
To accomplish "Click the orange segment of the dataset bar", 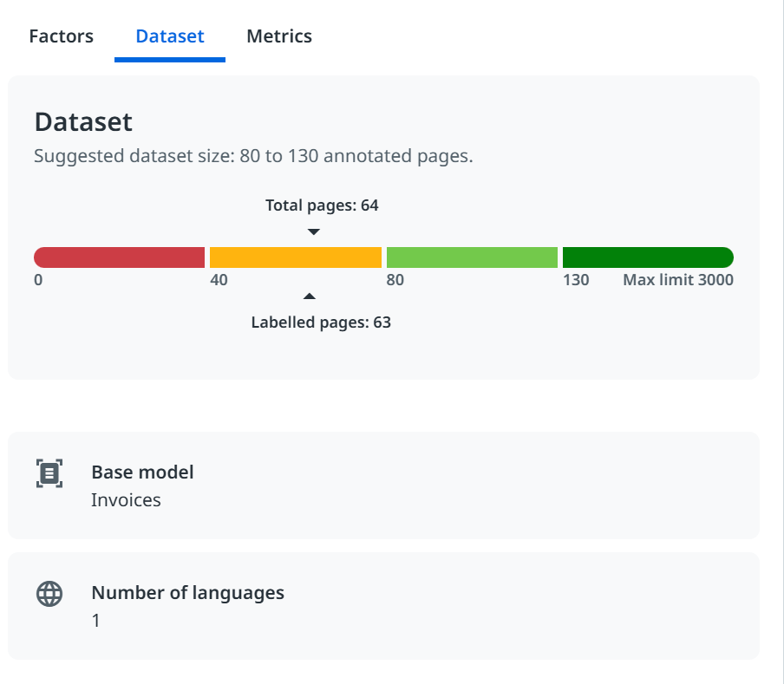I will click(x=295, y=257).
